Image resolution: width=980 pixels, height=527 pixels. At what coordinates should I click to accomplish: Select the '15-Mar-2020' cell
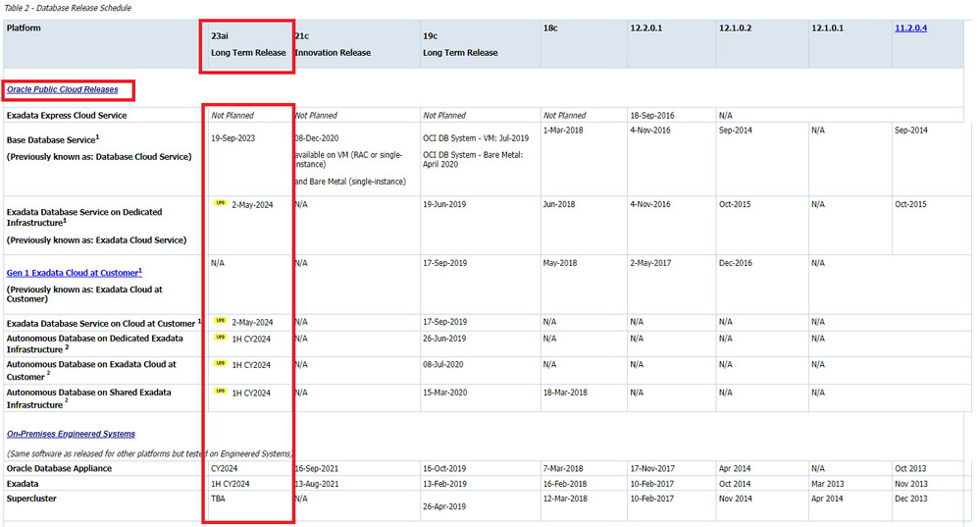(444, 393)
